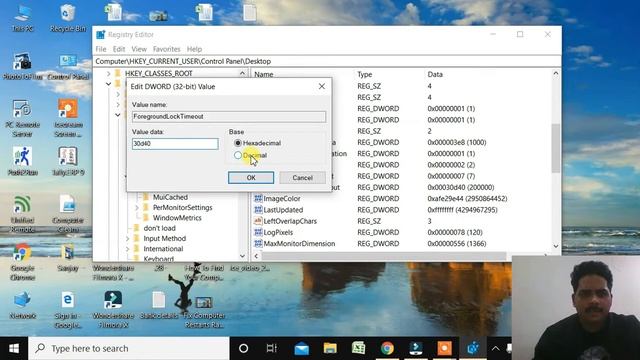Screen dimensions: 640x360
Task: Click the LastUpdated DWORD value icon
Action: click(258, 210)
